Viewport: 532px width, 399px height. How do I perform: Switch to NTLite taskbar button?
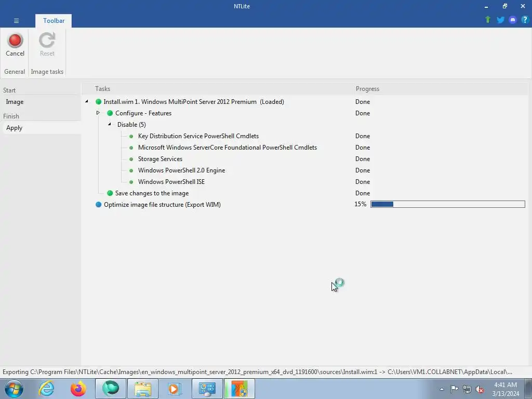240,389
